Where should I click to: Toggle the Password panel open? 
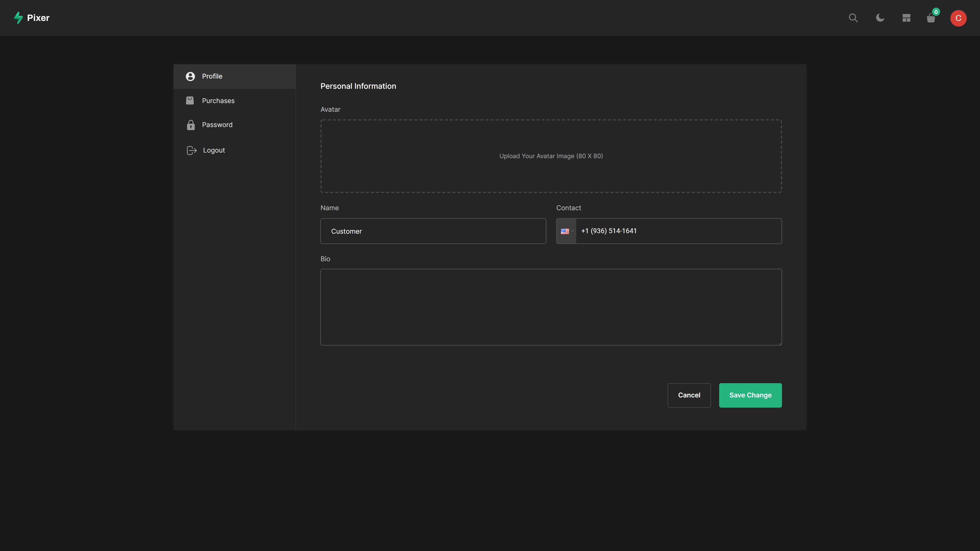coord(217,125)
